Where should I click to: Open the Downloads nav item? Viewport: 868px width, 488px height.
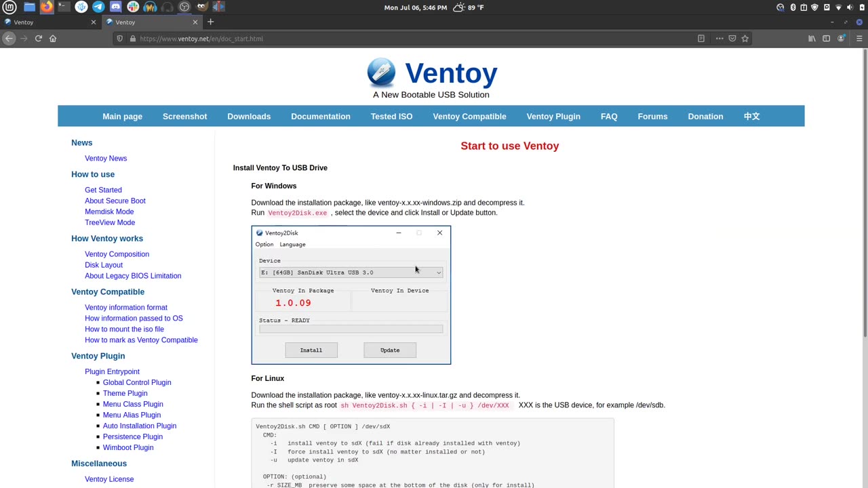coord(249,117)
